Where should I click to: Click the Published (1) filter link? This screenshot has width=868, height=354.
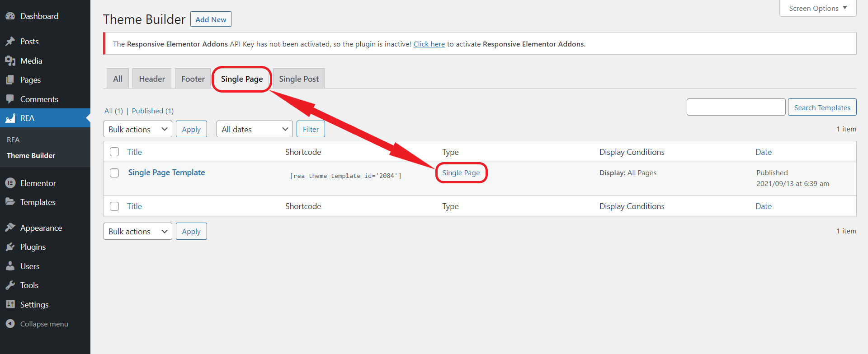pyautogui.click(x=153, y=111)
